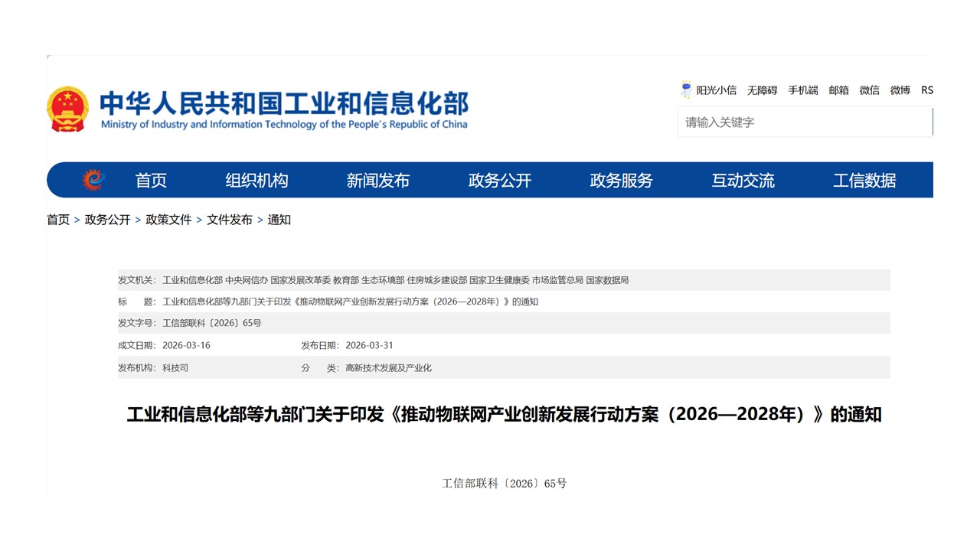
Task: Go to 文件发布 in the breadcrumb
Action: click(230, 220)
